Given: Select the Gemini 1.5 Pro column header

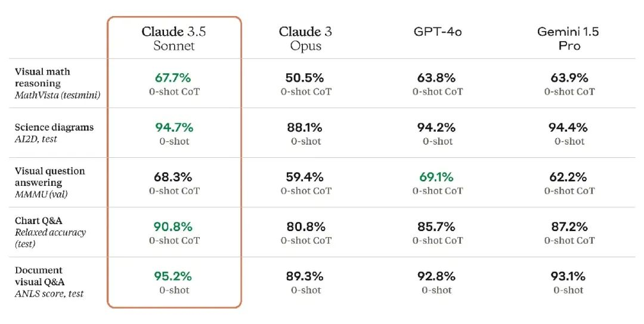Looking at the screenshot, I should (x=568, y=38).
